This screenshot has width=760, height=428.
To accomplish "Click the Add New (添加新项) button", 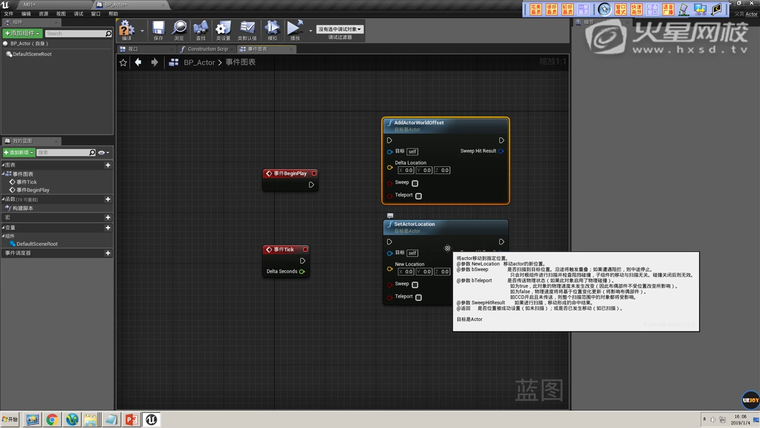I will click(x=19, y=152).
